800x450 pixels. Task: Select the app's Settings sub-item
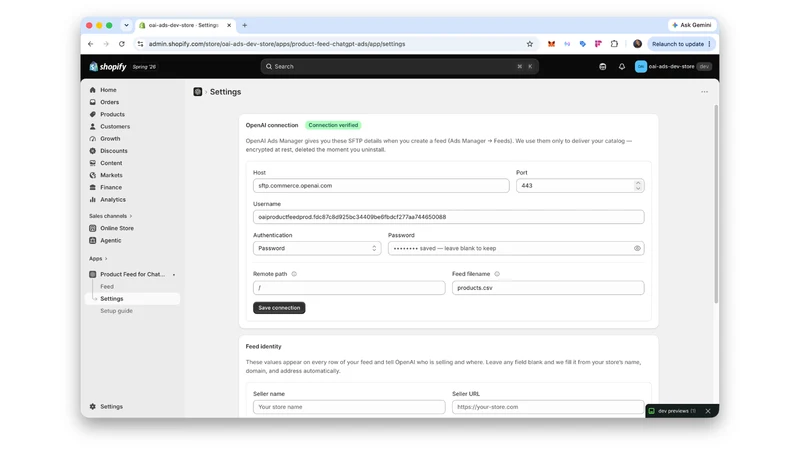pos(112,298)
